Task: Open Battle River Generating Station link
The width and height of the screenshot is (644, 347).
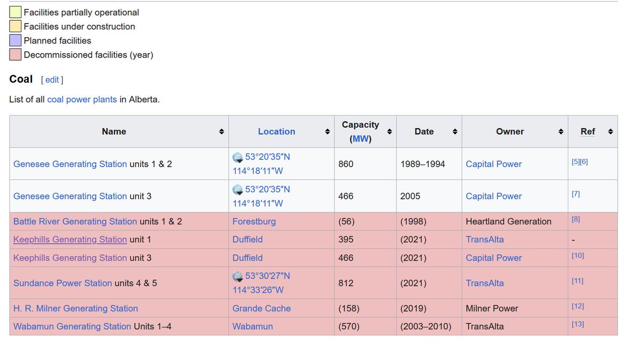Action: tap(75, 221)
